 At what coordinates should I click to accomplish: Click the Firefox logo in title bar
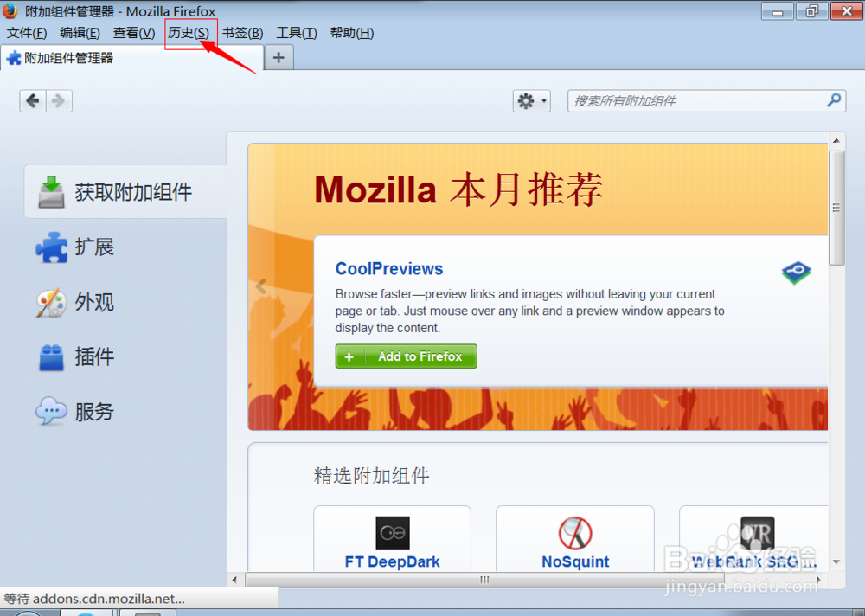pos(10,10)
